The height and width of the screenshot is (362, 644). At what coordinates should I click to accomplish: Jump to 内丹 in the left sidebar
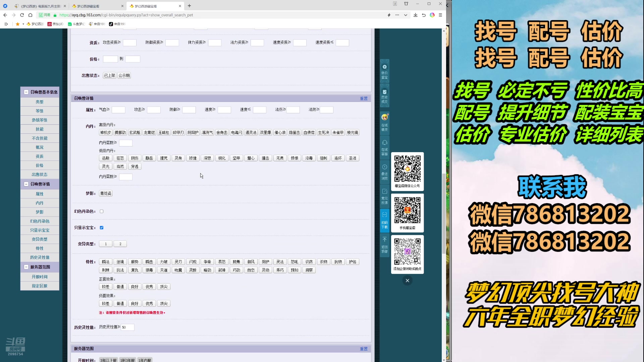[x=40, y=203]
